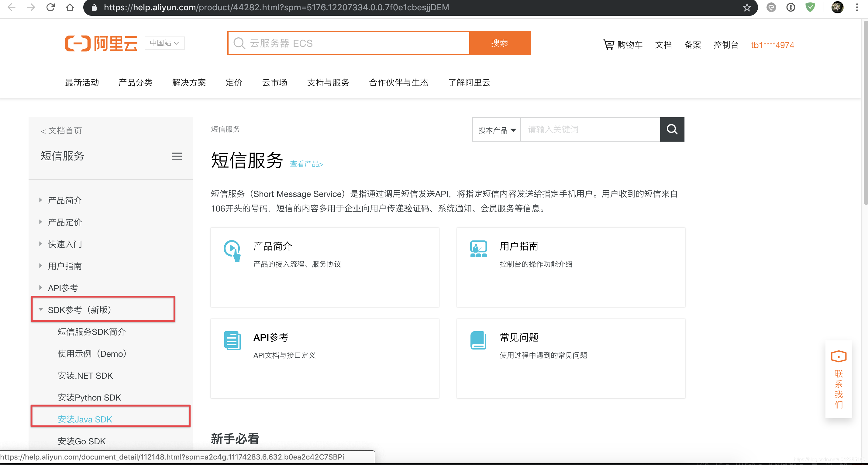Image resolution: width=868 pixels, height=465 pixels.
Task: Open the 备案 top link
Action: click(x=692, y=45)
